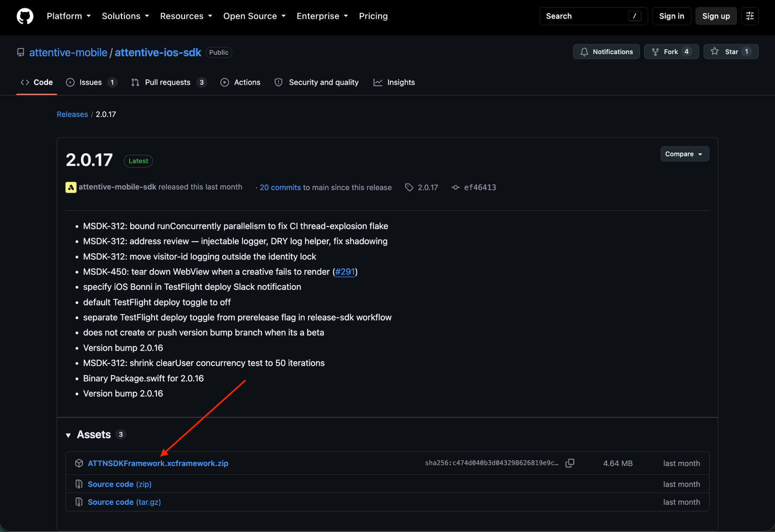Click the Pull requests count badge 3
Image resolution: width=775 pixels, height=532 pixels.
pos(202,82)
